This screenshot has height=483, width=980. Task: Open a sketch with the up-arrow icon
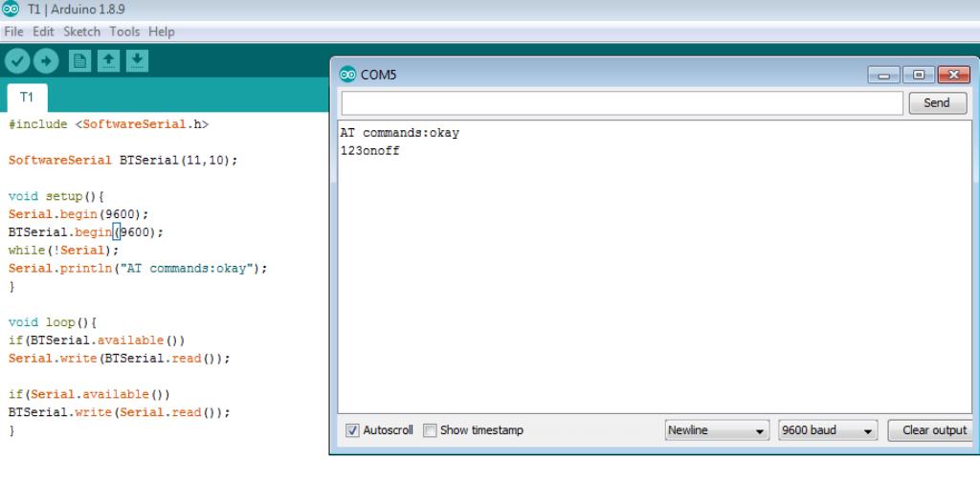pos(109,60)
